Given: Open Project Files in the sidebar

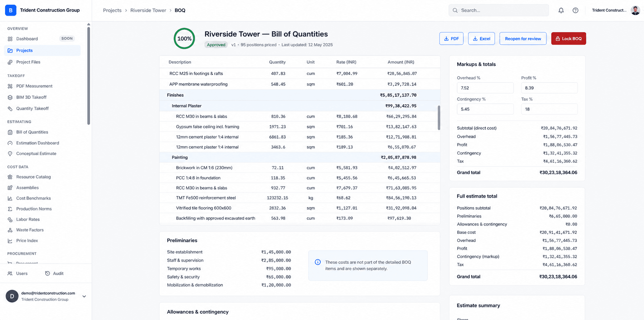Looking at the screenshot, I should [x=42, y=62].
